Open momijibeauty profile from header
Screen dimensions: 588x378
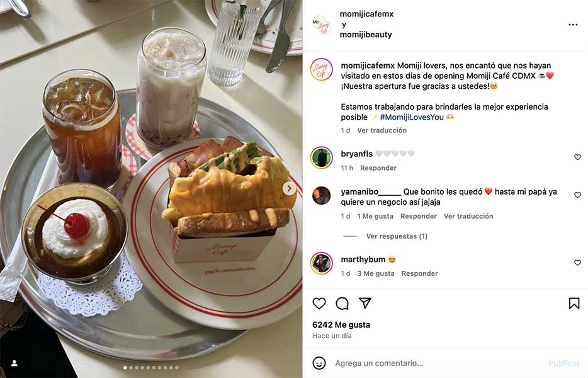click(366, 35)
